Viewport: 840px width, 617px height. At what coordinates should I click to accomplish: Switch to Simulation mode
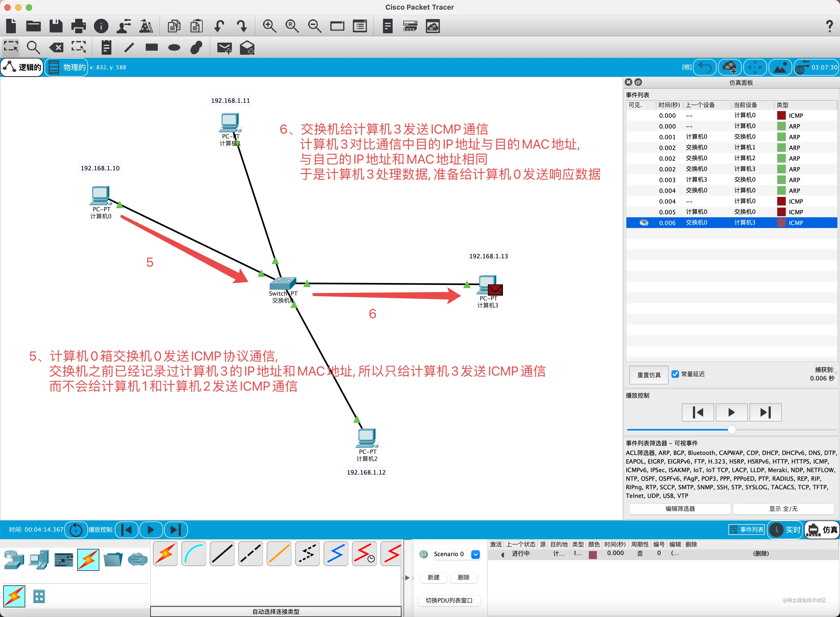822,530
